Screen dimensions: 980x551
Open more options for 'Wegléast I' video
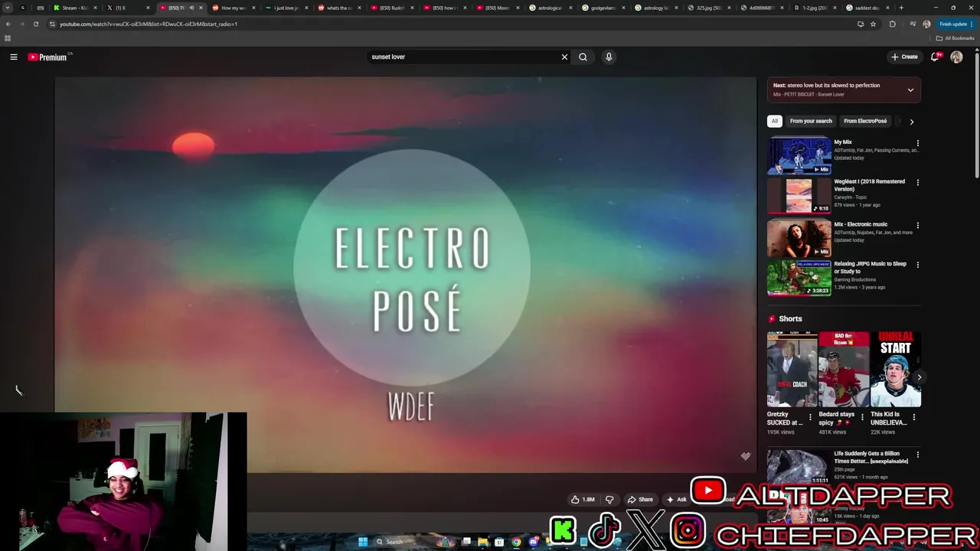click(917, 183)
